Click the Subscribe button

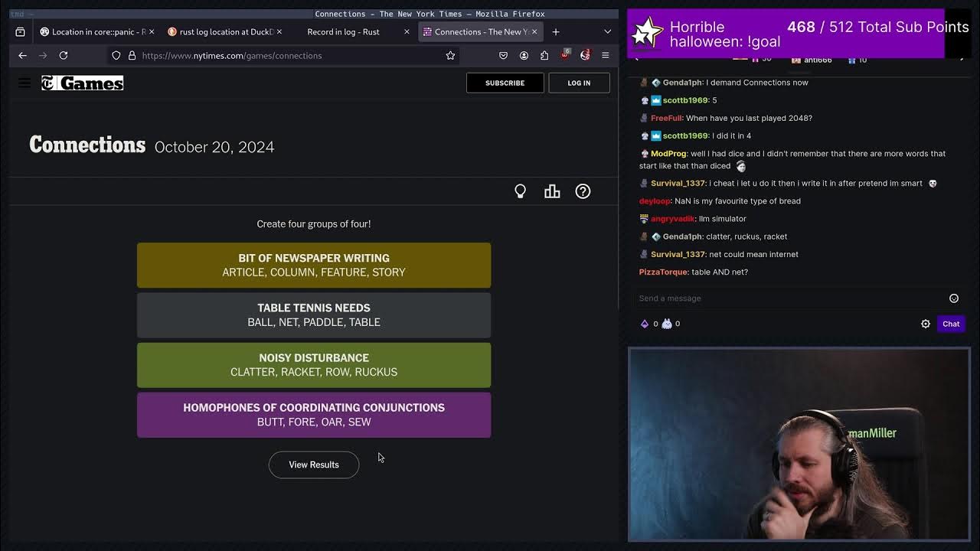505,83
